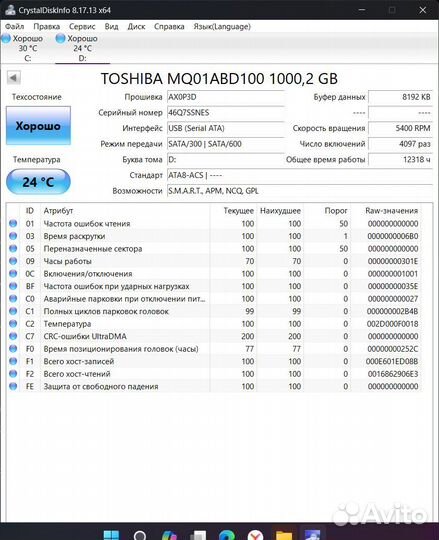Click the Текущее column header
Screen dimensions: 439x540
coord(233,211)
